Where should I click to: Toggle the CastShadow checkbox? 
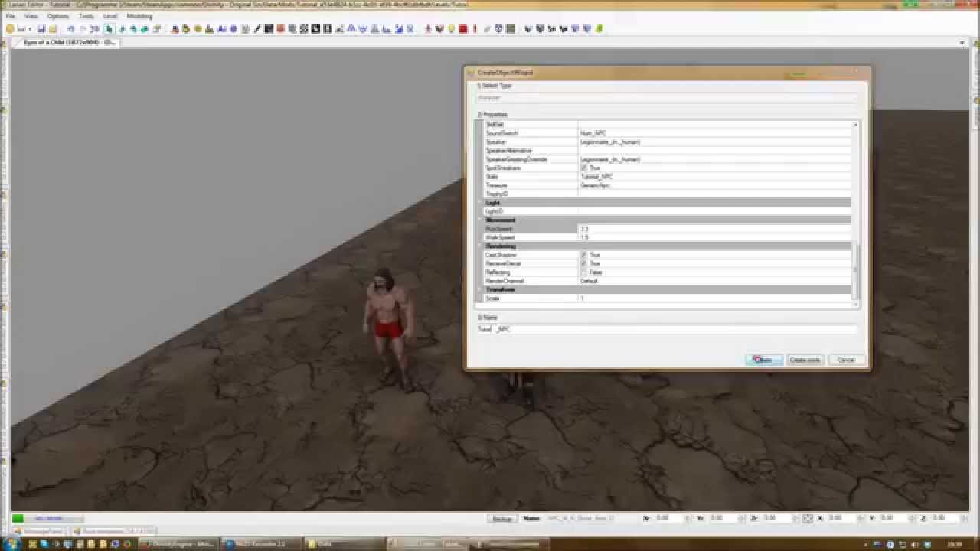pos(583,255)
